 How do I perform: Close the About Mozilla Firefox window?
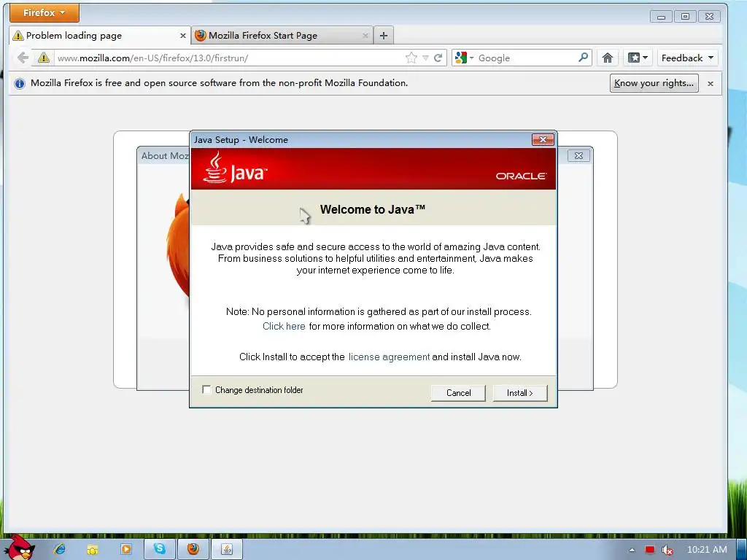click(x=578, y=156)
